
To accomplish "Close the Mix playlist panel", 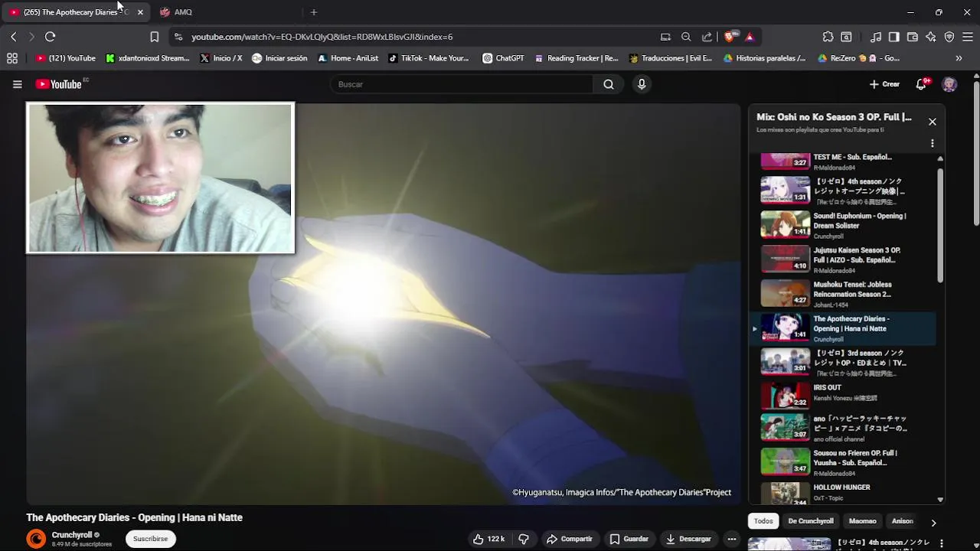I will pos(933,122).
